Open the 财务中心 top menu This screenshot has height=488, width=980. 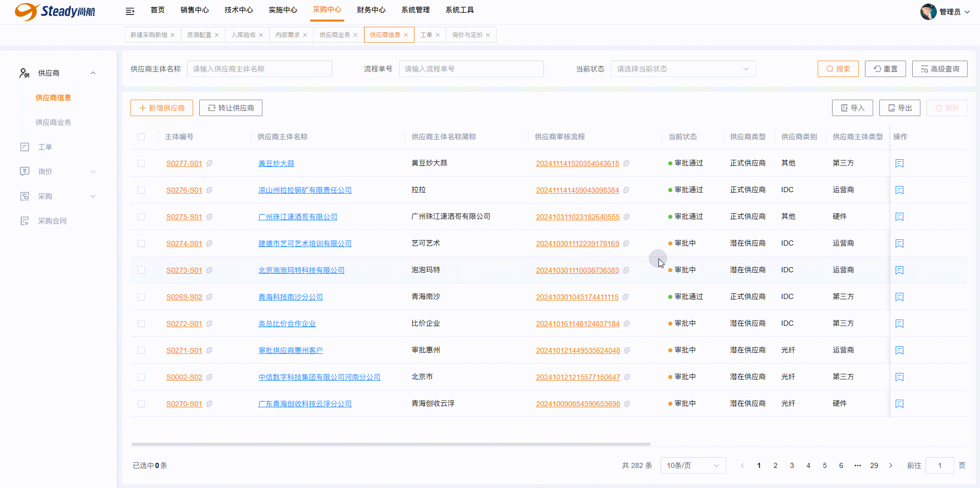[371, 10]
